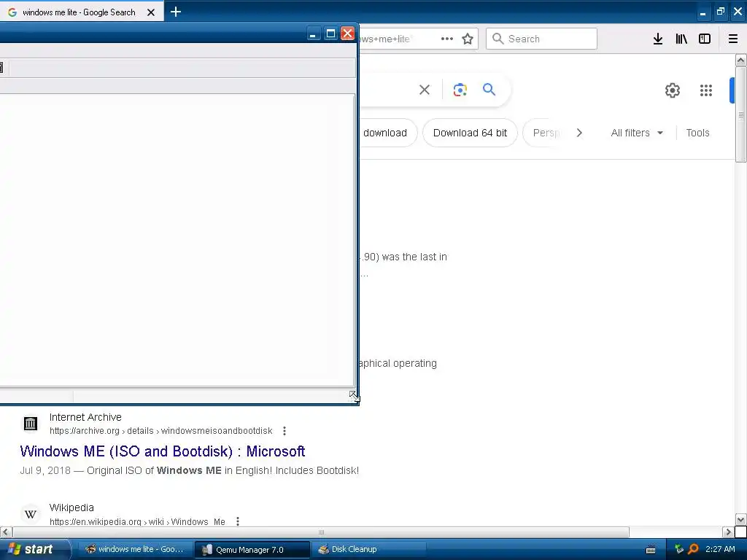Viewport: 747px width, 560px height.
Task: Toggle the sidebar icon in the browser toolbar
Action: 705,39
